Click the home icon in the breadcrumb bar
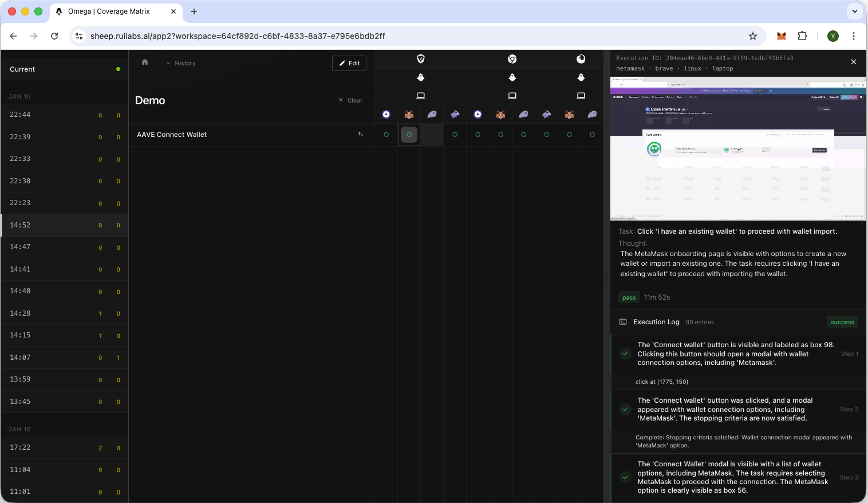 click(145, 62)
